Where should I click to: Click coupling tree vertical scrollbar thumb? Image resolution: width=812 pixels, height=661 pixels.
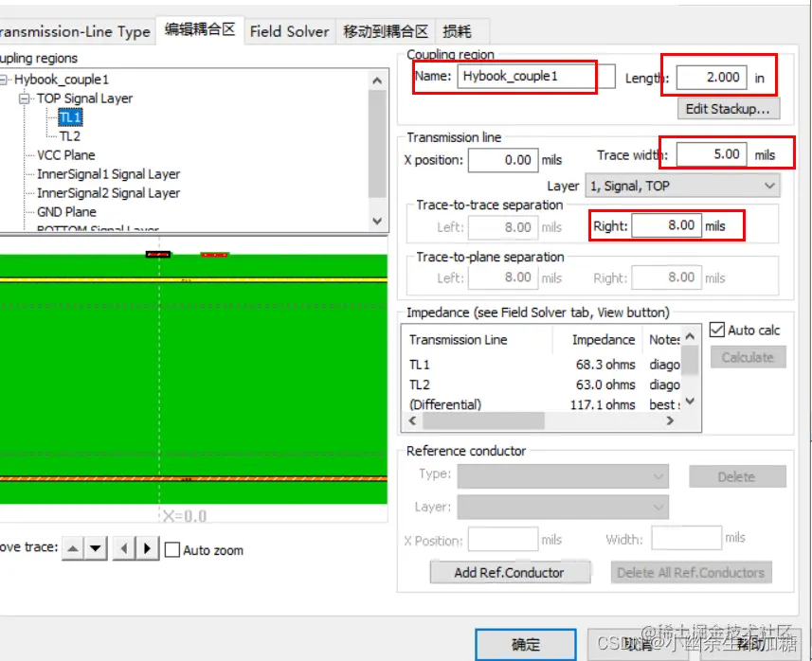[x=377, y=144]
